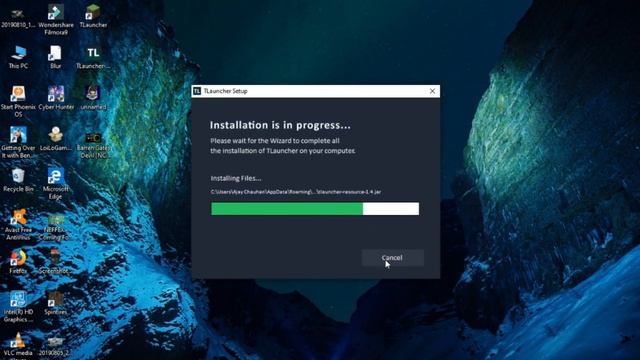Image resolution: width=640 pixels, height=360 pixels.
Task: Select the Barren Gates Devil desktop icon
Action: tap(93, 145)
